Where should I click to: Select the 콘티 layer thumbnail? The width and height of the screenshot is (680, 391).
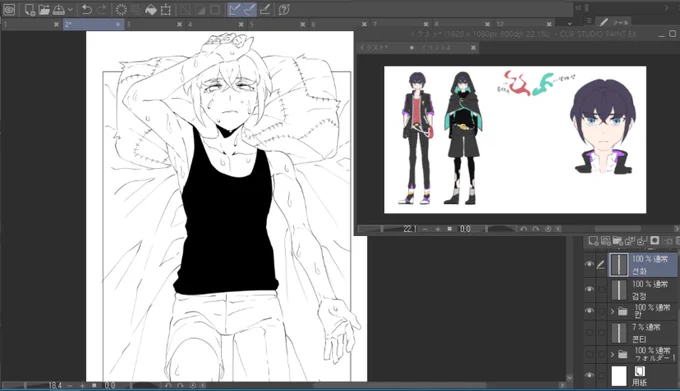point(619,333)
